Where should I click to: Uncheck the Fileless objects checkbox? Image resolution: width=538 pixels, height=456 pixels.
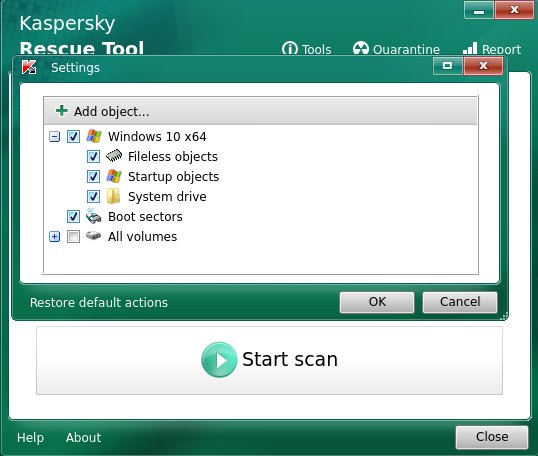click(93, 156)
